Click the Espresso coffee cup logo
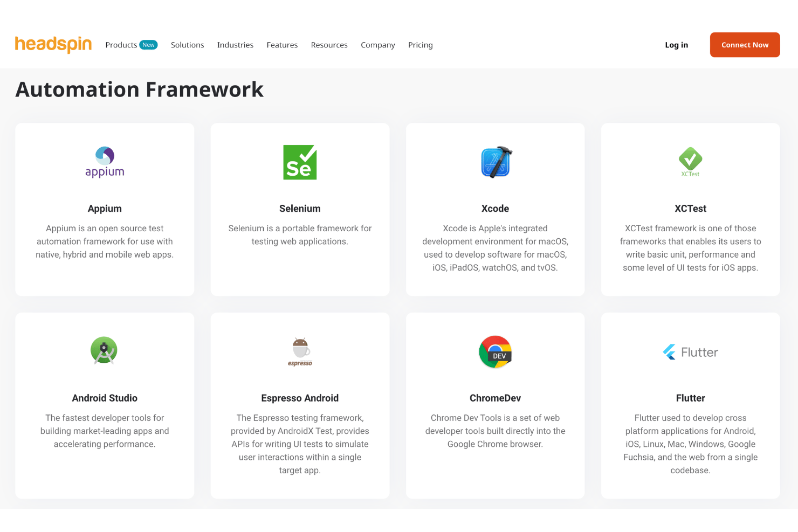Image resolution: width=798 pixels, height=532 pixels. 300,351
